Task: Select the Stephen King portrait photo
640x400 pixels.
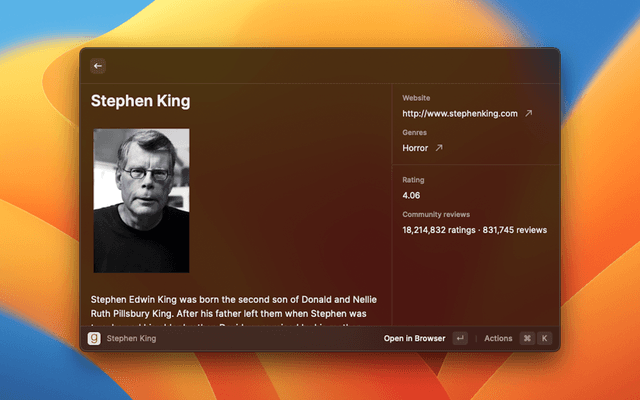Action: [x=141, y=200]
